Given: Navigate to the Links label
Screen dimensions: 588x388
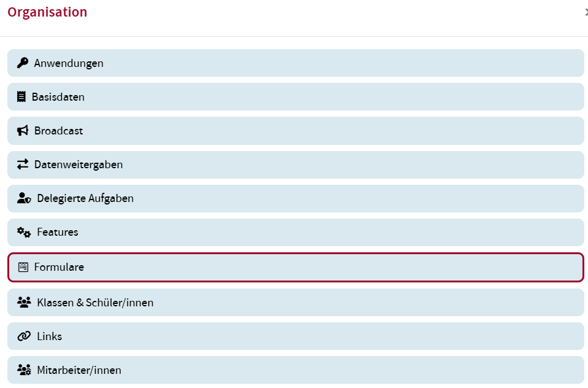Looking at the screenshot, I should (x=49, y=336).
